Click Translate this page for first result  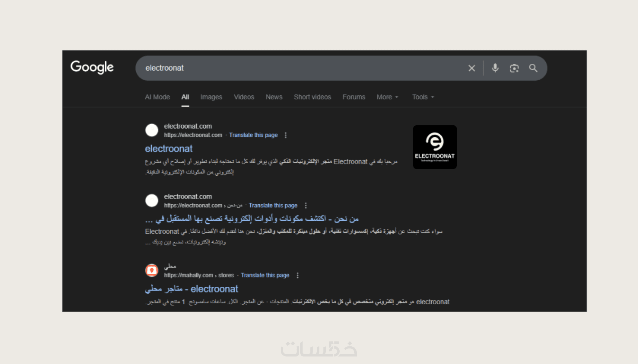click(x=253, y=135)
